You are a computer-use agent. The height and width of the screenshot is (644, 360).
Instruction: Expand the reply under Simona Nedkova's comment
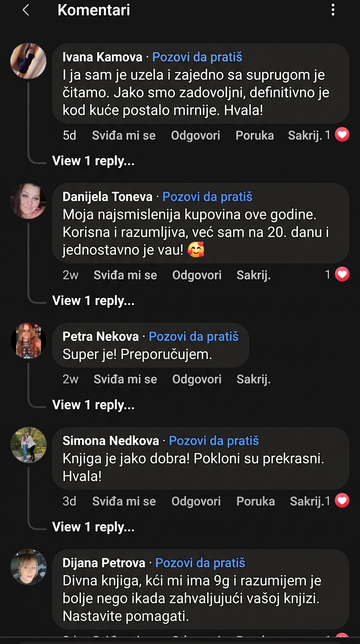93,527
